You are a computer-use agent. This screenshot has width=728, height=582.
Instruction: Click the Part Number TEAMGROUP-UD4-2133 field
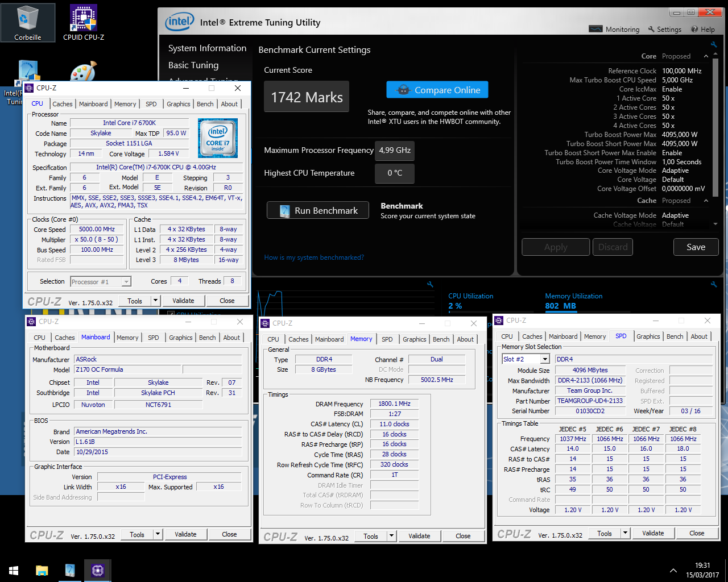(x=590, y=401)
